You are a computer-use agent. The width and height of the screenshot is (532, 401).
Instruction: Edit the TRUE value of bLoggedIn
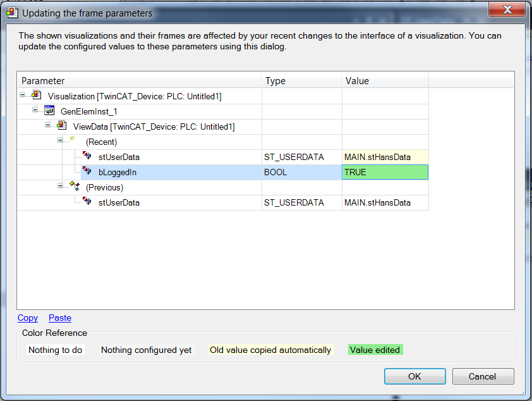(385, 172)
